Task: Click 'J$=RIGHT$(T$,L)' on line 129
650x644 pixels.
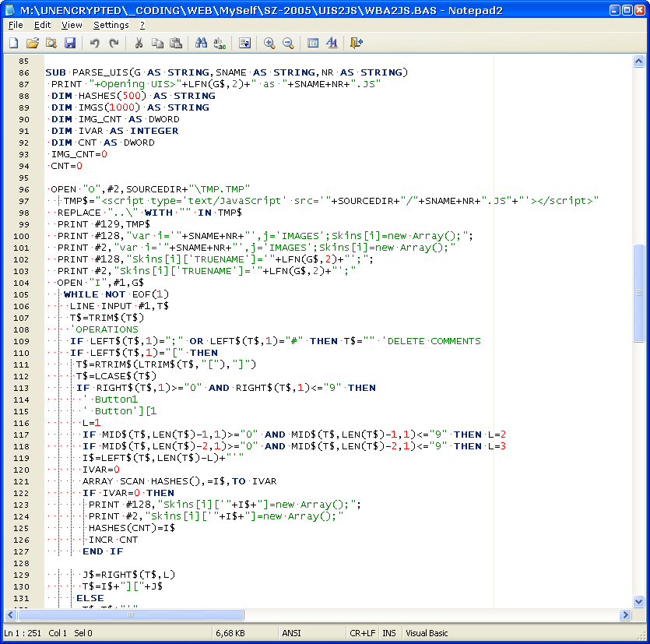Action: point(129,575)
